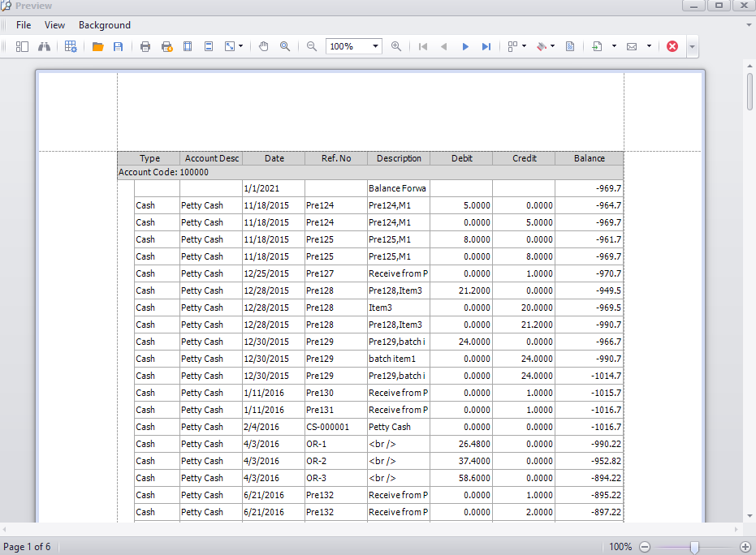Click the "Account Desc" column header
756x555 pixels.
[x=211, y=158]
